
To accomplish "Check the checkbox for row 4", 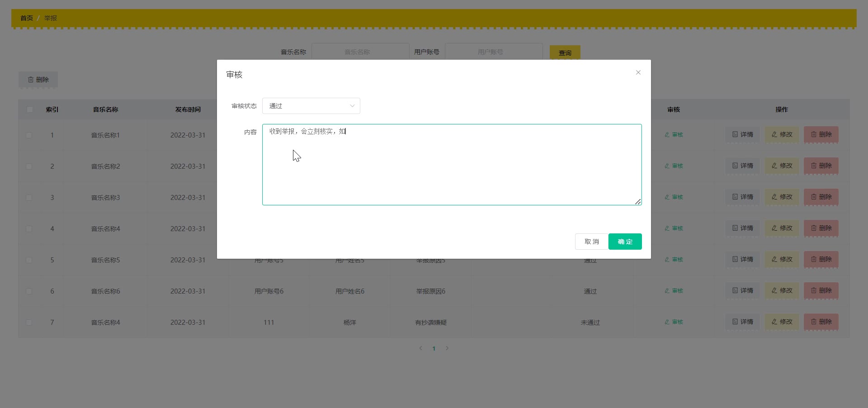I will (29, 229).
